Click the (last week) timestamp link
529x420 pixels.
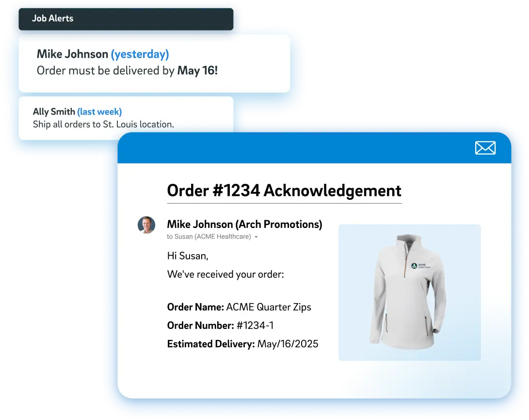(x=99, y=112)
